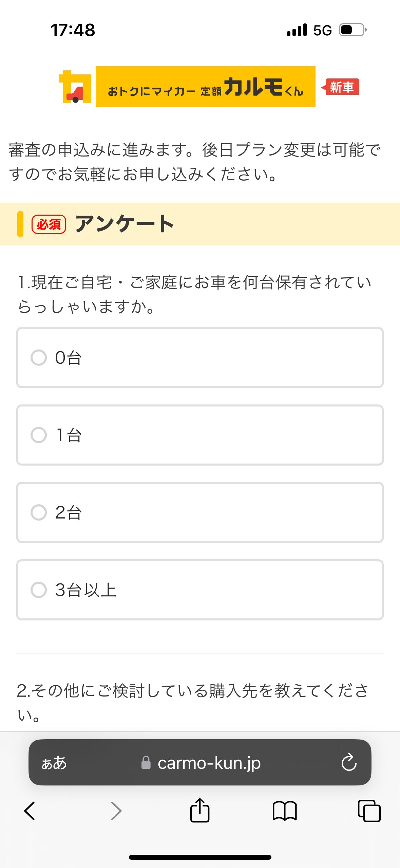Tap the Safari forward arrow
Screen dimensions: 400x868
[x=116, y=811]
